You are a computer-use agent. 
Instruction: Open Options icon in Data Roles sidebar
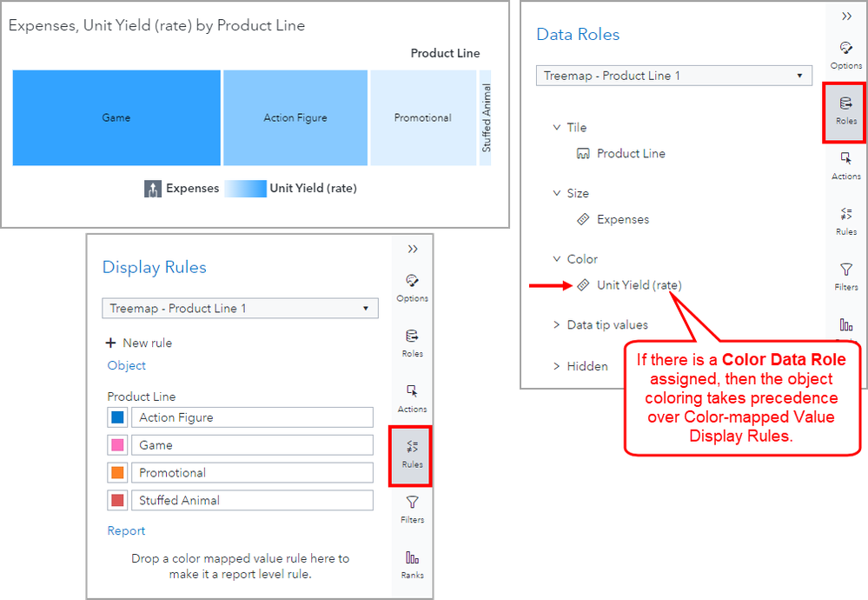(x=845, y=54)
